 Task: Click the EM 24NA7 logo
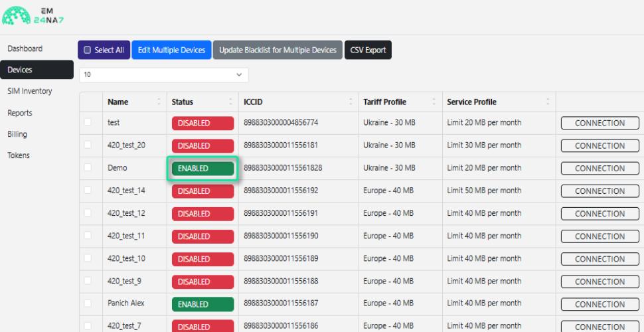pos(33,15)
